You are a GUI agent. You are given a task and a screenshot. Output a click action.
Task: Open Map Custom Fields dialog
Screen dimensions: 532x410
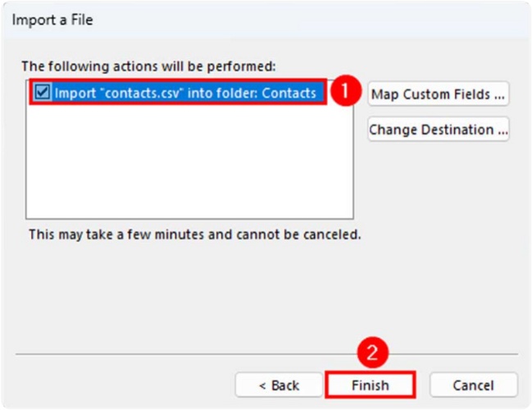pyautogui.click(x=439, y=94)
